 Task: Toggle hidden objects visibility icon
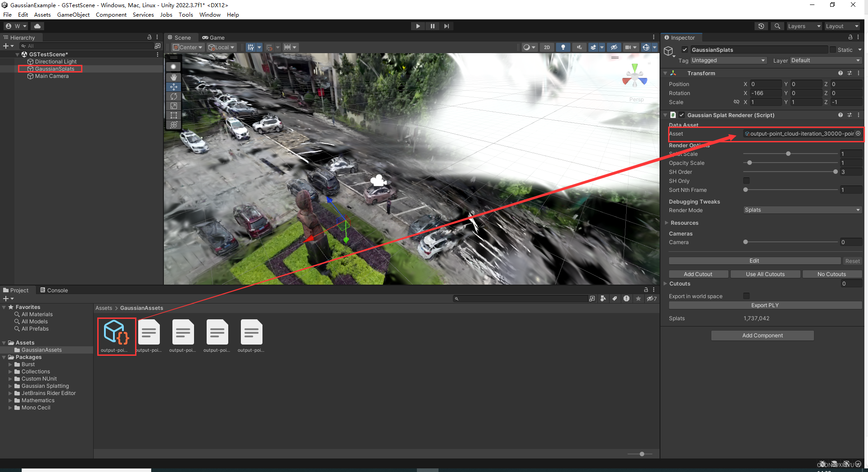coord(614,47)
